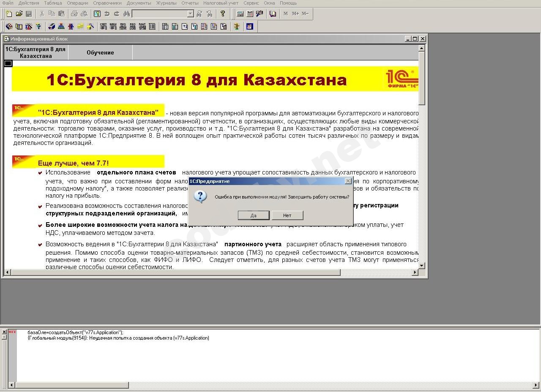The width and height of the screenshot is (541, 392).
Task: Click the Print preview icon
Action: pos(84,14)
